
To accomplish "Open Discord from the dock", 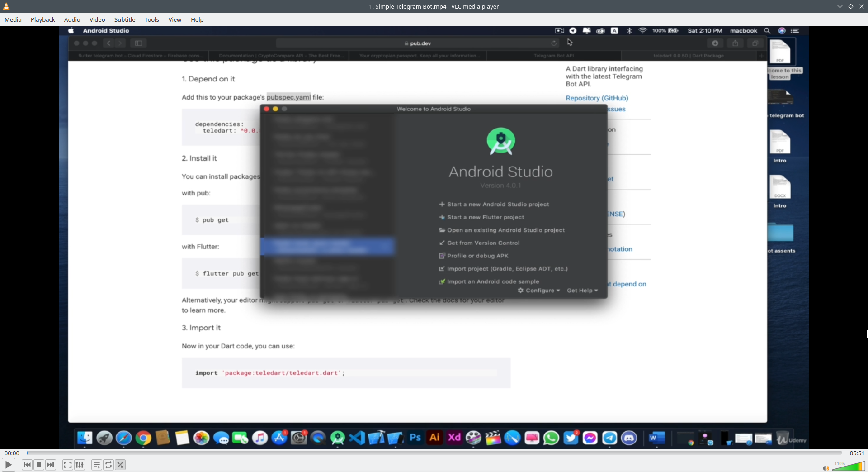I will (x=629, y=438).
